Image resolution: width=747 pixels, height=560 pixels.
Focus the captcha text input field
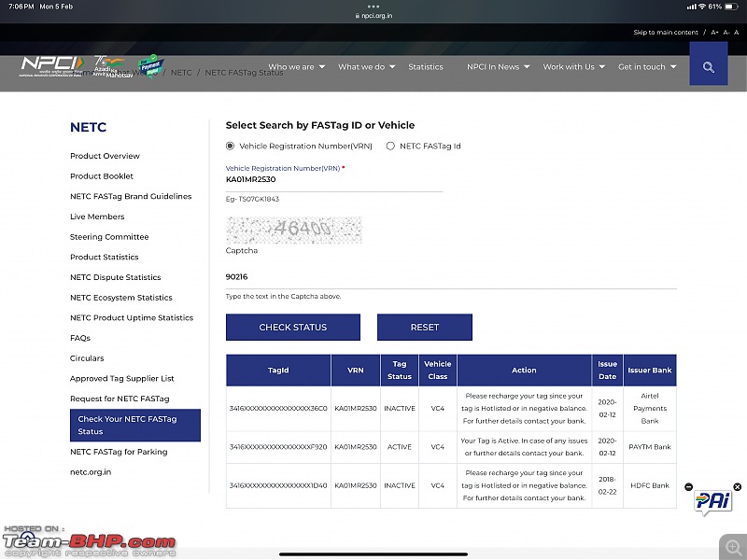click(x=451, y=277)
